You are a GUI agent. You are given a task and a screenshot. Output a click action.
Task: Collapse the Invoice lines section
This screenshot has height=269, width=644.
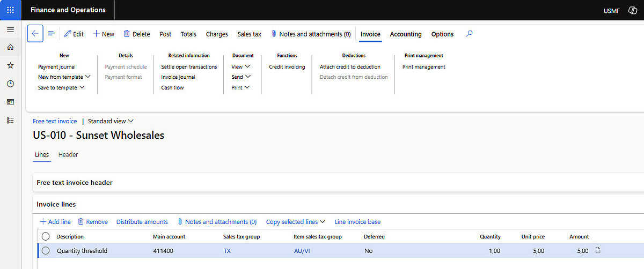coord(338,204)
